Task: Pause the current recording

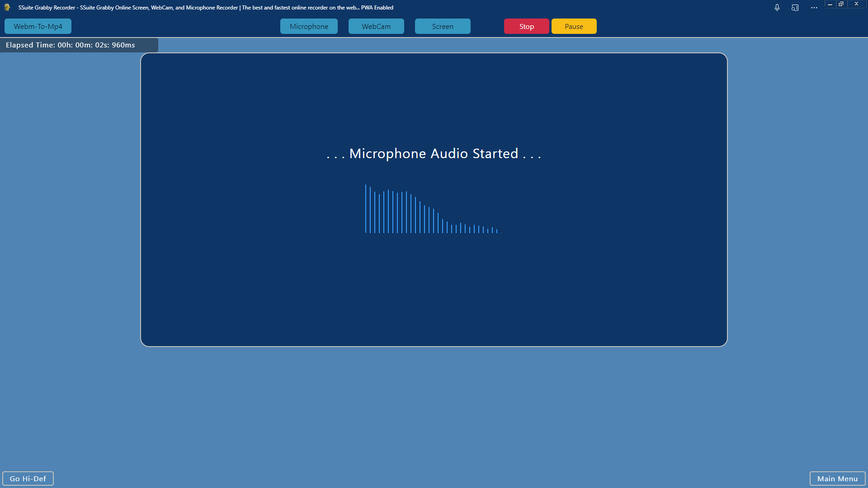Action: (x=574, y=26)
